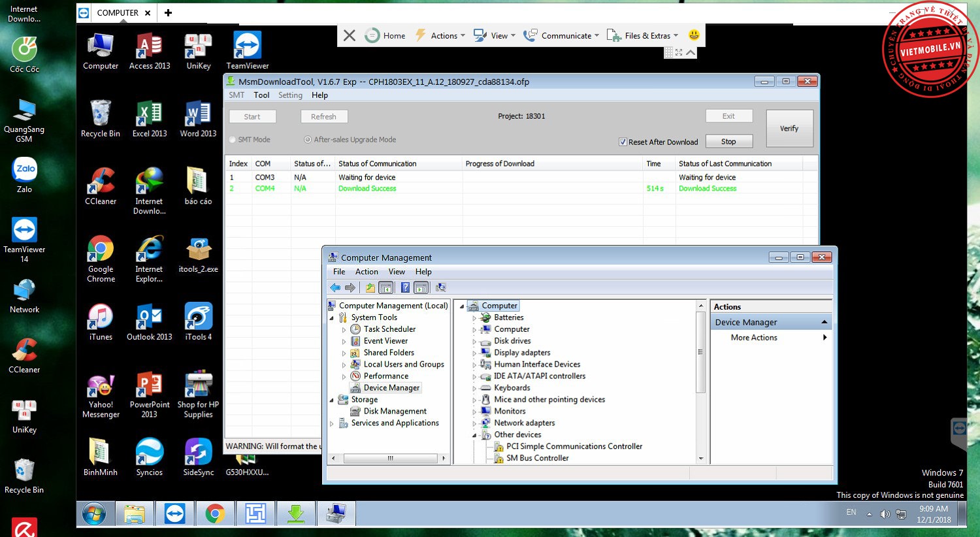Open the Communicate dropdown in TeamViewer toolbar
Viewport: 980px width, 537px height.
pos(561,35)
